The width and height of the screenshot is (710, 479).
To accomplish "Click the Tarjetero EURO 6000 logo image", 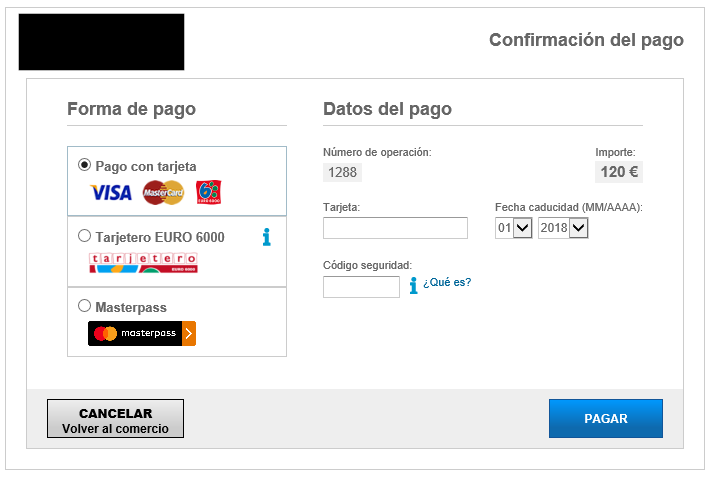I will point(143,263).
